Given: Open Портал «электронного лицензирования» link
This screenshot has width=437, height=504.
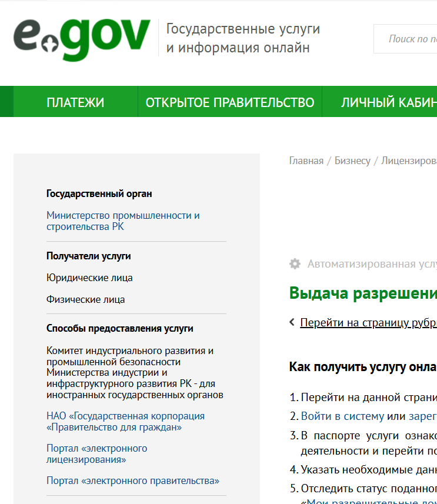Looking at the screenshot, I should [x=97, y=454].
